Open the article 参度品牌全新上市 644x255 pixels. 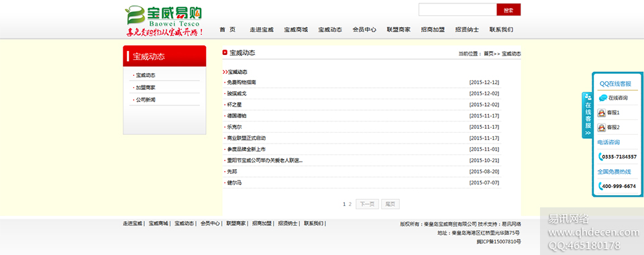tap(246, 149)
